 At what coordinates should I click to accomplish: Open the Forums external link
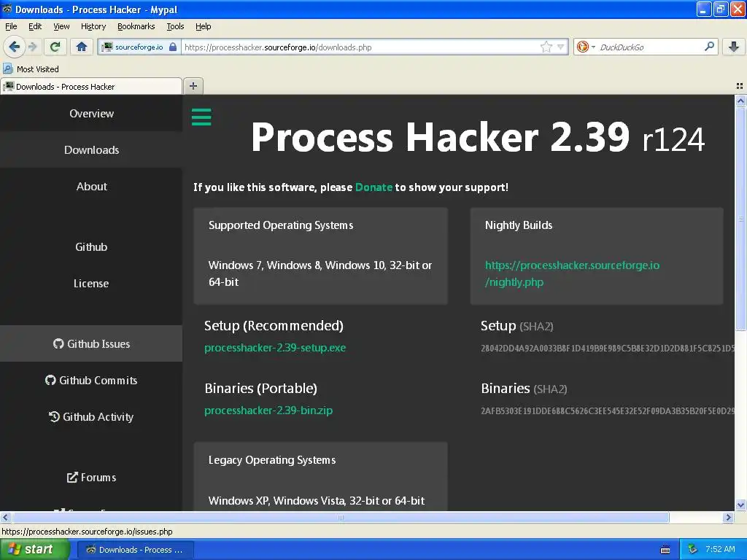click(91, 478)
